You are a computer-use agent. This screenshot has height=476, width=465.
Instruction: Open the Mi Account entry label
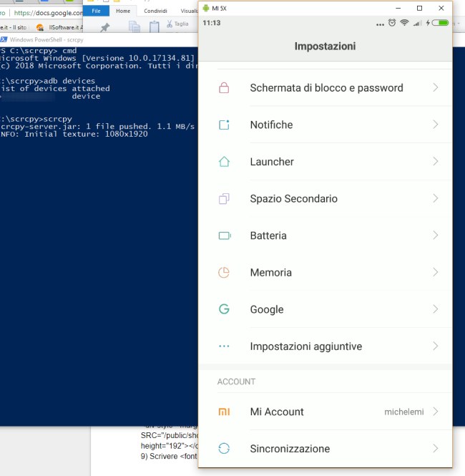click(277, 412)
